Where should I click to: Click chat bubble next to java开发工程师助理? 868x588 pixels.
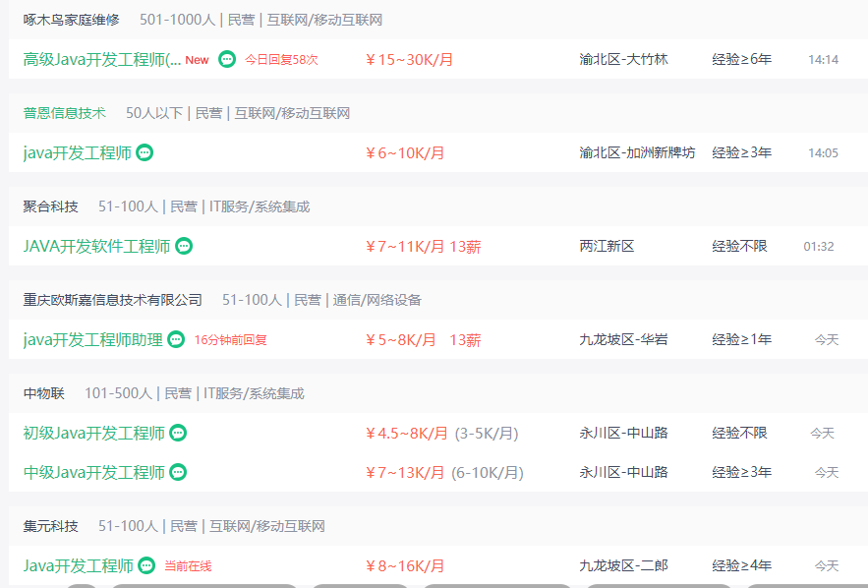(176, 339)
